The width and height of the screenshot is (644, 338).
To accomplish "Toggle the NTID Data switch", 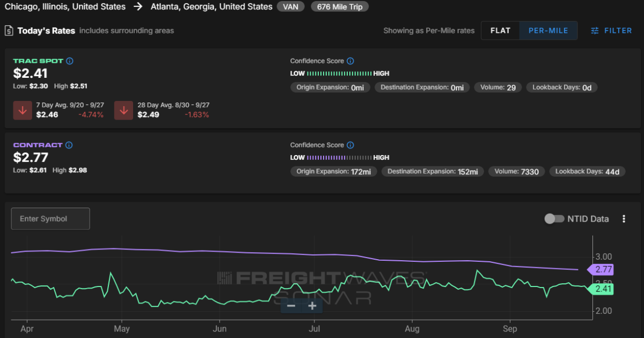I will pyautogui.click(x=554, y=219).
